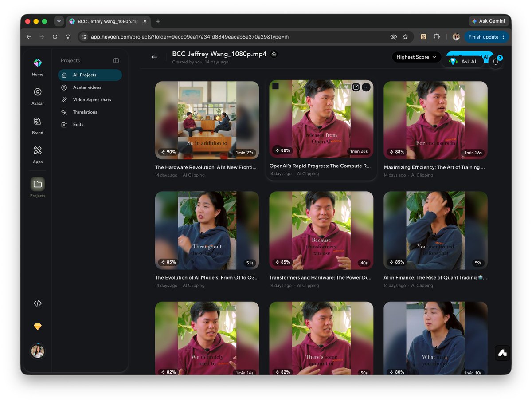The width and height of the screenshot is (532, 402).
Task: Open the Brand section in the sidebar
Action: [38, 125]
